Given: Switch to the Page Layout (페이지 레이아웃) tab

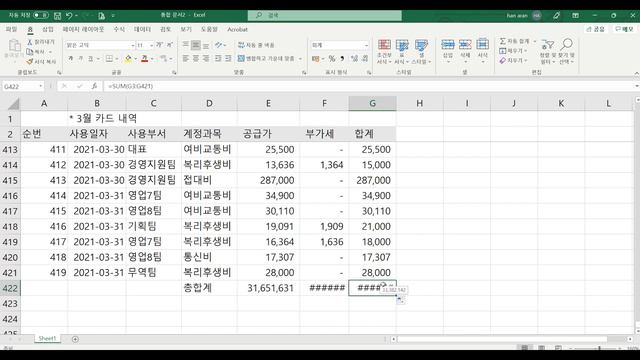Looking at the screenshot, I should click(x=83, y=29).
